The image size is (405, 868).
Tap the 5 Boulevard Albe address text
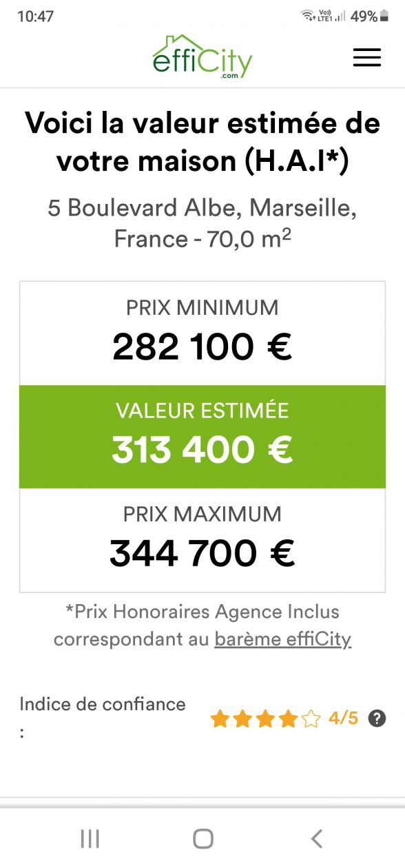click(x=202, y=223)
